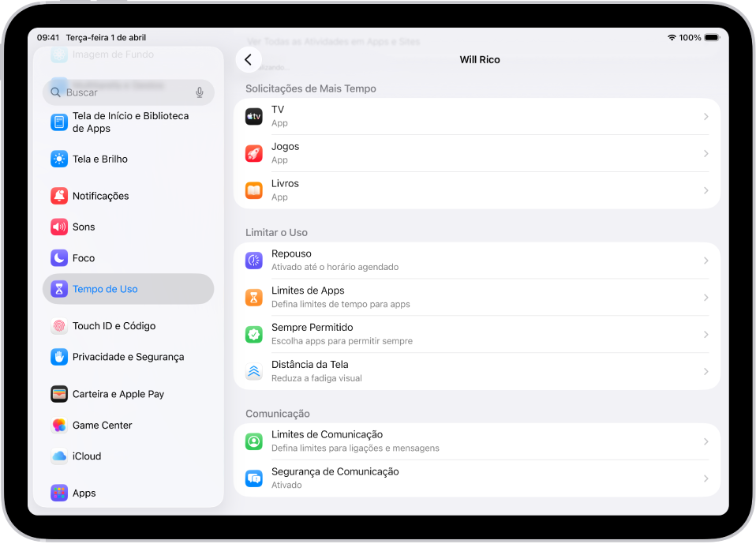Click the Notificações bell icon

click(59, 196)
